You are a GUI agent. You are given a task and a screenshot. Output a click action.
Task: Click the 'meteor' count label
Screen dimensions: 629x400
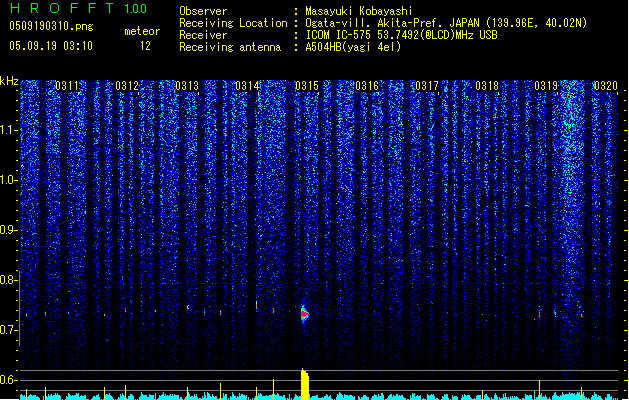[x=142, y=31]
